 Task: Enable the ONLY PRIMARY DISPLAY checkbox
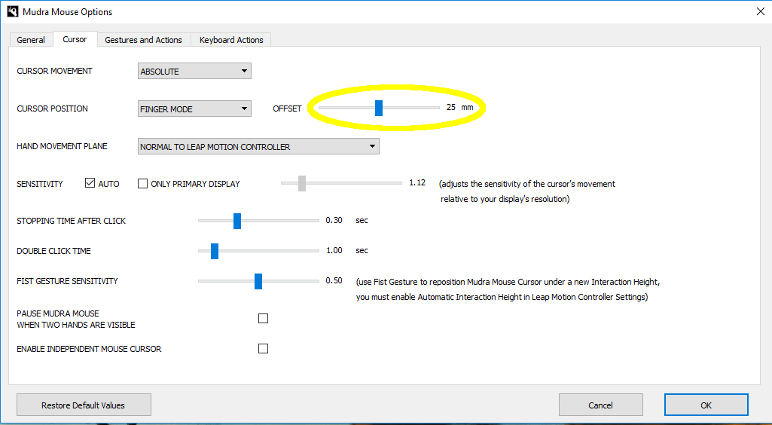tap(143, 184)
